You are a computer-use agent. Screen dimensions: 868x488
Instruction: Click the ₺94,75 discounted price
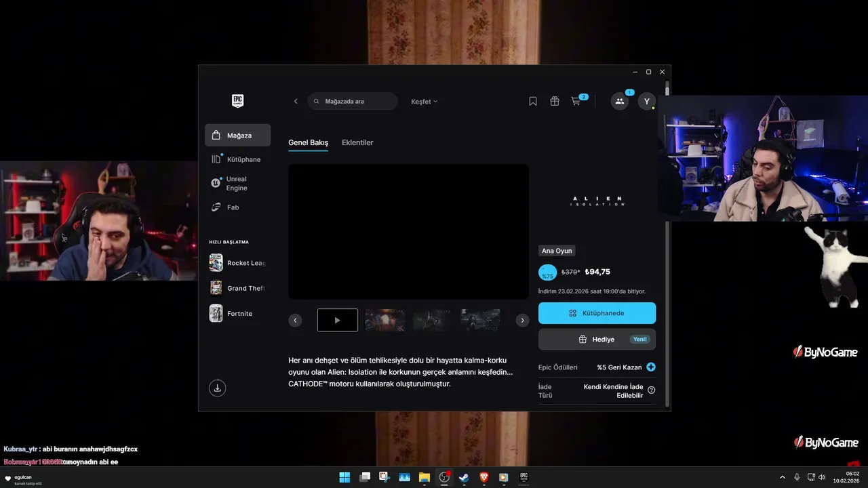tap(597, 272)
